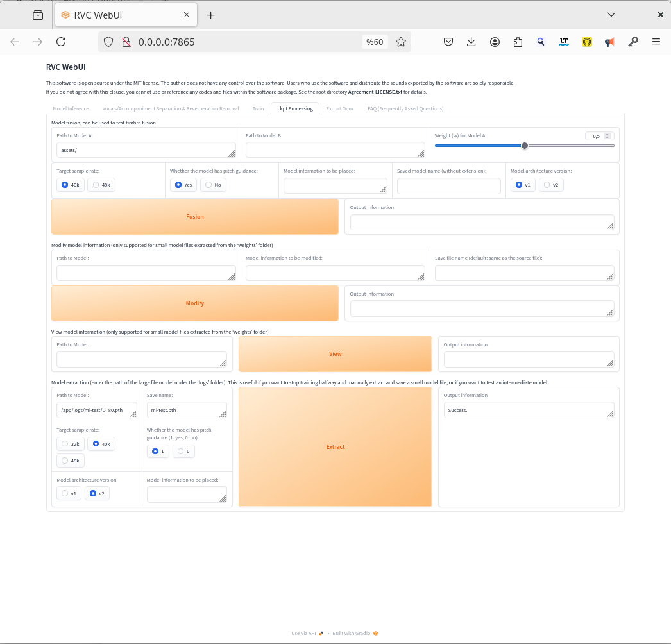Screen dimensions: 671x644
Task: Click the Modify button
Action: (195, 303)
